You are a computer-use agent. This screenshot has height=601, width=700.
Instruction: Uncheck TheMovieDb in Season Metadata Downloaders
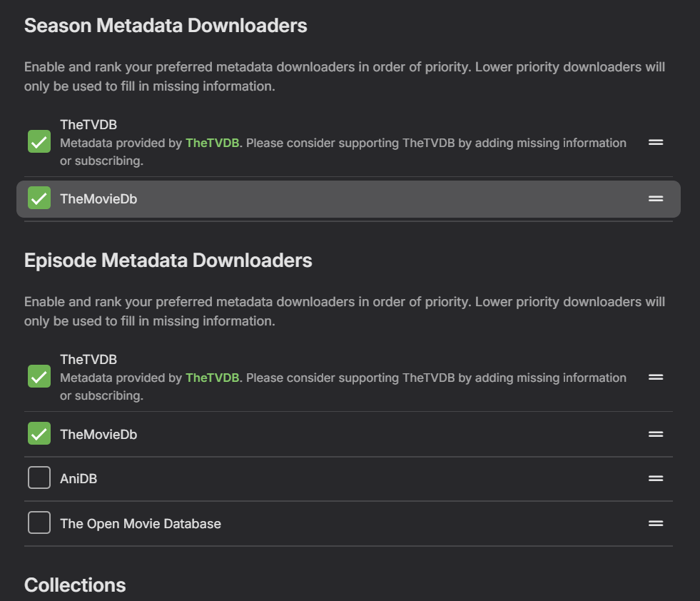click(x=39, y=198)
